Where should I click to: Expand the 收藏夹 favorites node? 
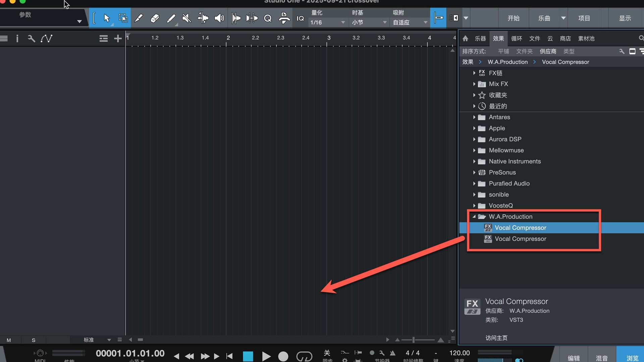click(474, 95)
